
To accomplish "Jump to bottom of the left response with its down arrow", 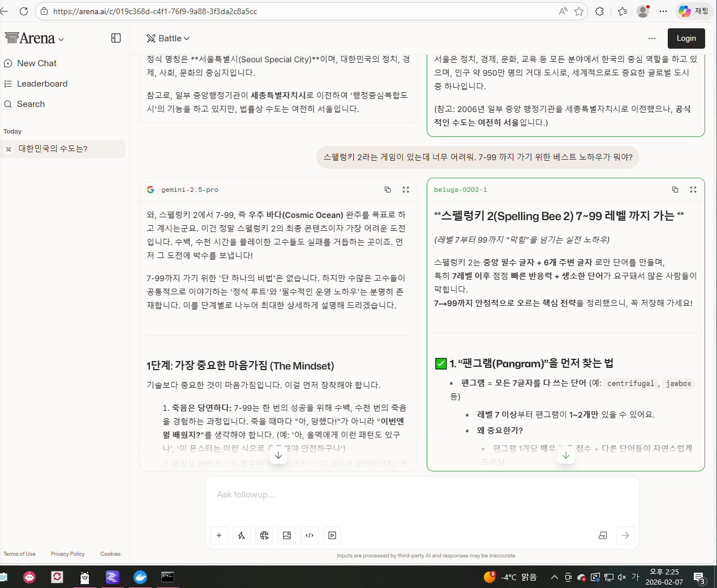I will (278, 455).
